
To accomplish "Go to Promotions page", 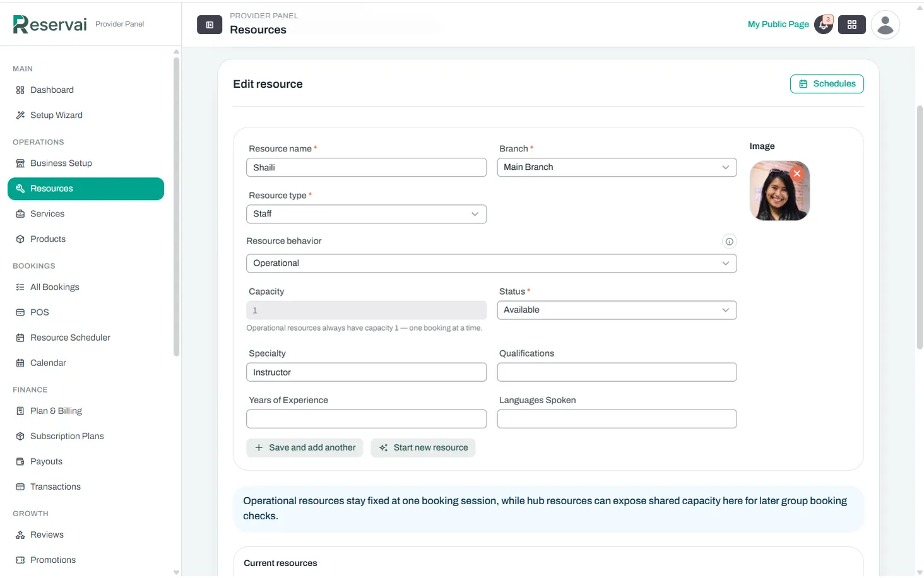I will point(86,560).
